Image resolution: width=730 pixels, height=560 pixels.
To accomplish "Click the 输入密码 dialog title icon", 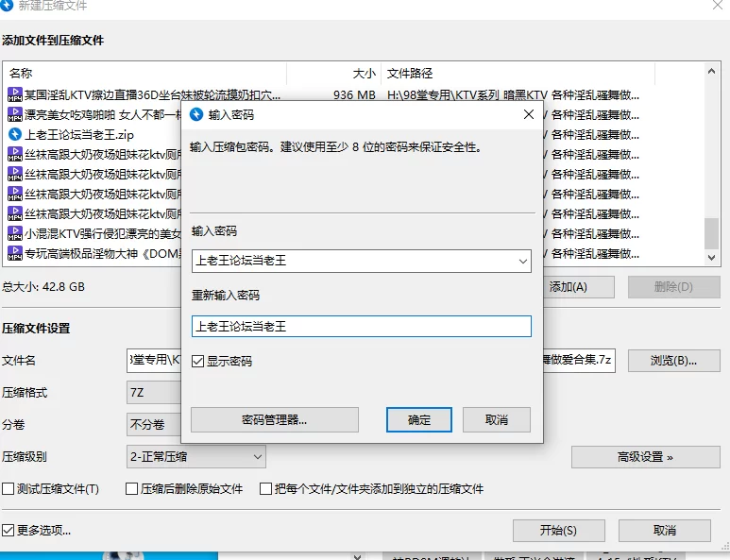I will click(196, 114).
